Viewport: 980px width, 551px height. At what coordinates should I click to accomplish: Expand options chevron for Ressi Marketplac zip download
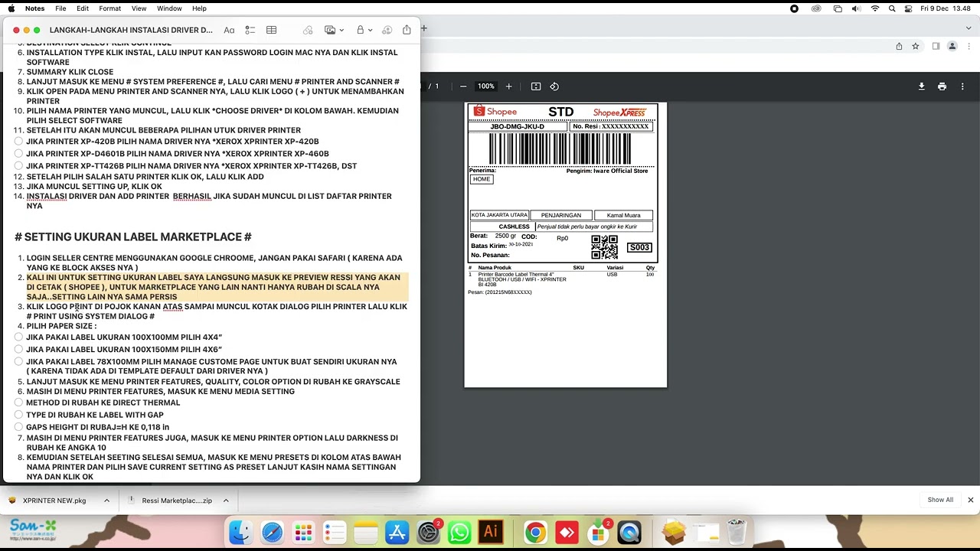(x=226, y=500)
